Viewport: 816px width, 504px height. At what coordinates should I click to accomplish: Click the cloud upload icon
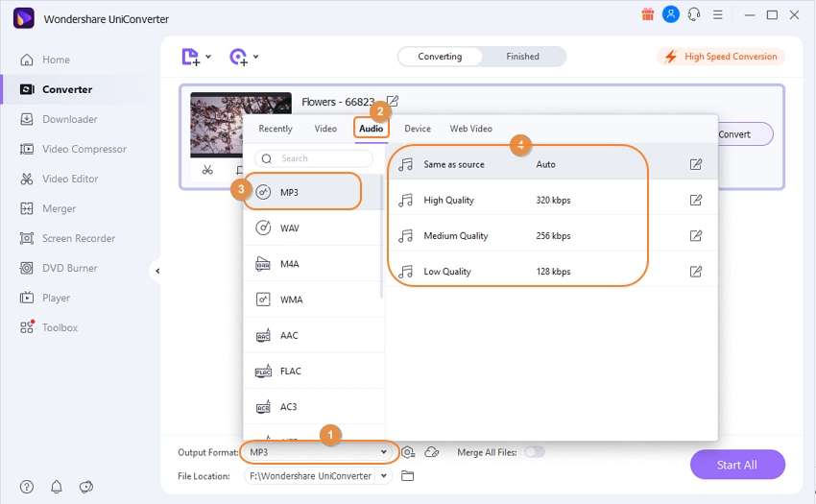pyautogui.click(x=432, y=452)
